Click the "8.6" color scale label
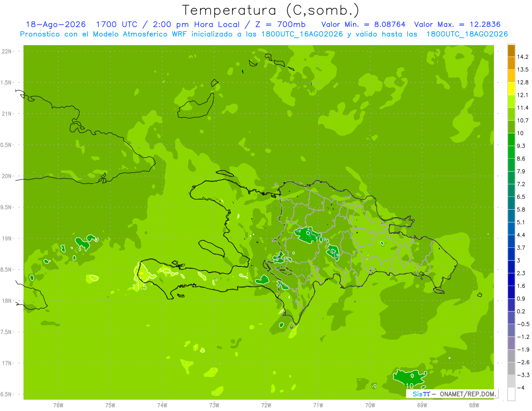The image size is (532, 411). click(x=521, y=159)
